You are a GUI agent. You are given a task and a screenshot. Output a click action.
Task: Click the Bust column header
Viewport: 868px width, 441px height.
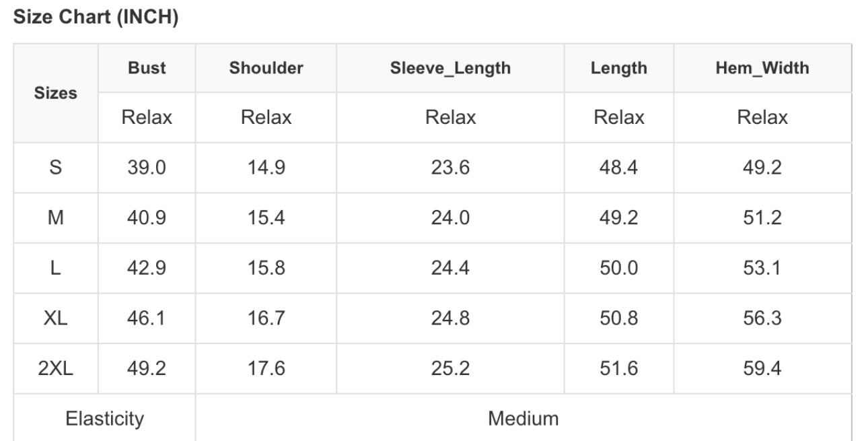147,68
